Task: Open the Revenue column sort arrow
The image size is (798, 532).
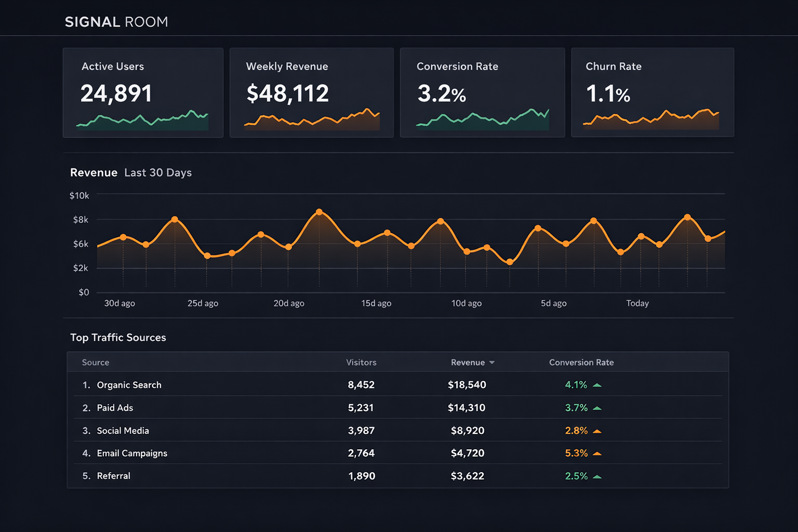Action: coord(491,363)
